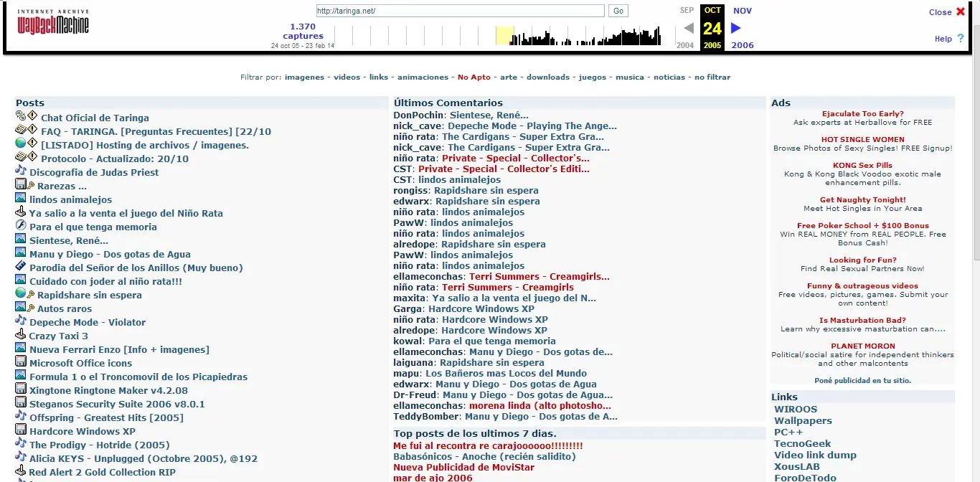Open the 1.370 captures link
The height and width of the screenshot is (482, 980).
click(x=303, y=31)
